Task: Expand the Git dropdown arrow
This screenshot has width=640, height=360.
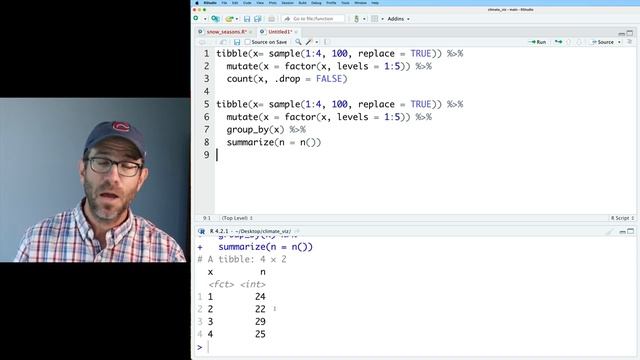Action: click(x=364, y=19)
